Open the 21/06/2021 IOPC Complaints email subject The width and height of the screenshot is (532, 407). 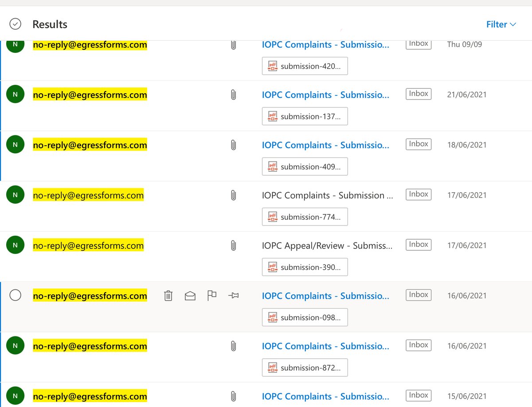click(x=326, y=95)
